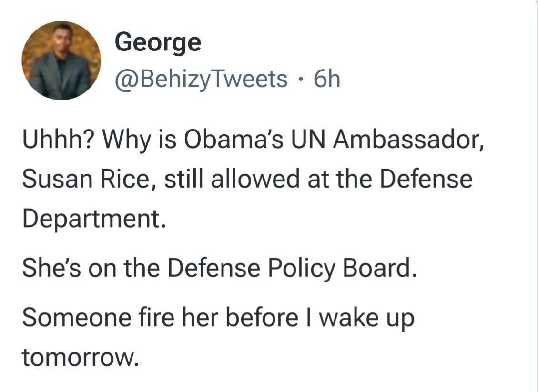The height and width of the screenshot is (392, 538).
Task: Select the word Obama's in tweet
Action: tap(233, 139)
